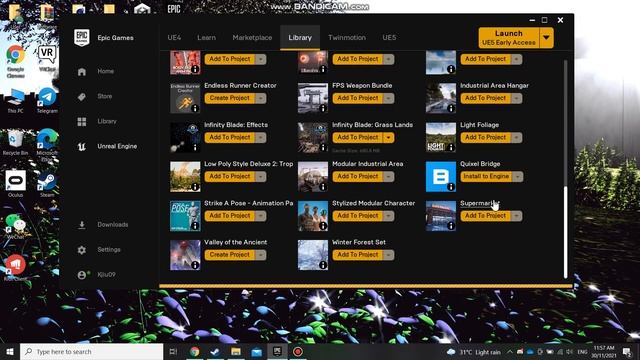The height and width of the screenshot is (360, 640).
Task: Click the Windows taskbar search box
Action: point(91,351)
